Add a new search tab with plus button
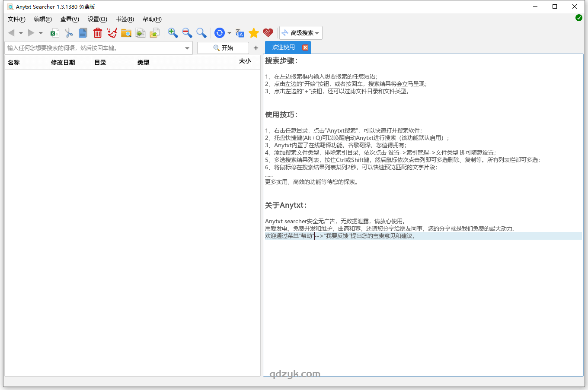The image size is (588, 390). click(255, 48)
